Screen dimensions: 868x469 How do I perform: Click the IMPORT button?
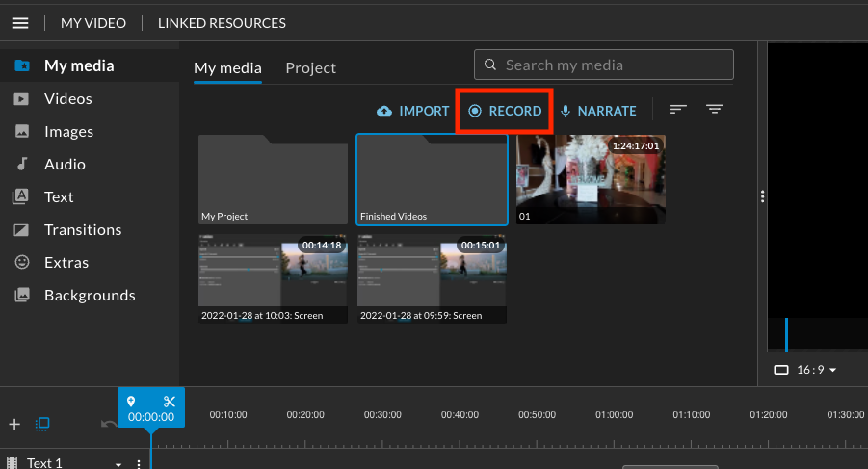(412, 111)
